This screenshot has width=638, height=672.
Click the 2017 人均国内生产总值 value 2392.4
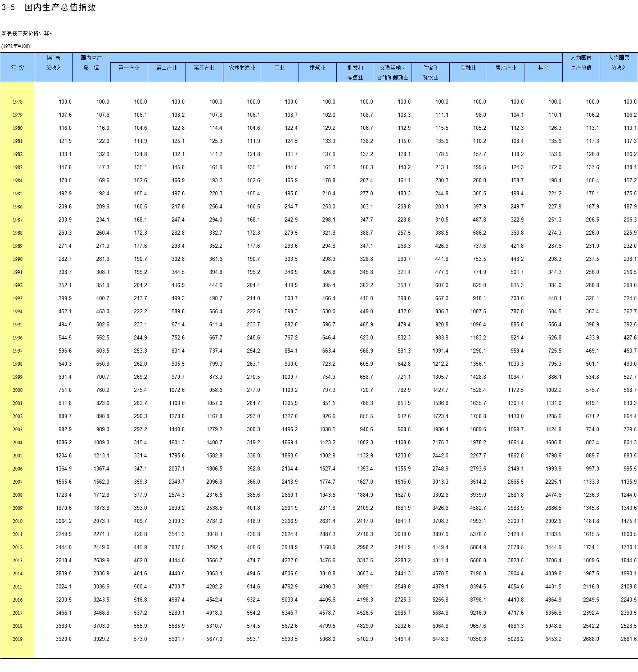[x=591, y=613]
